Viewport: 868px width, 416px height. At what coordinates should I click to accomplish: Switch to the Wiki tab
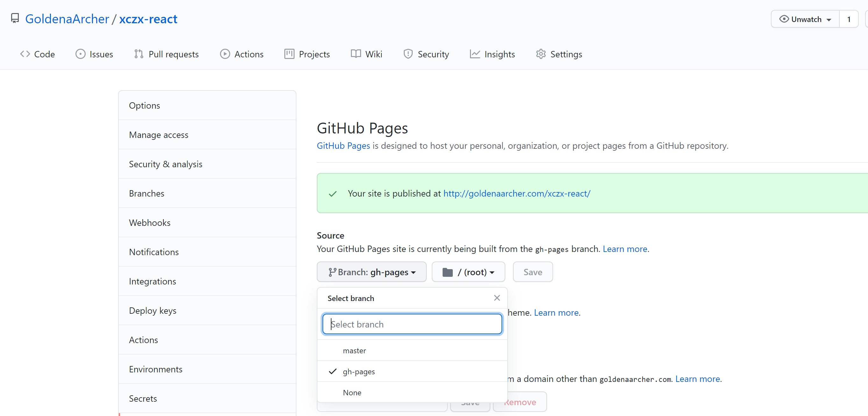click(366, 54)
